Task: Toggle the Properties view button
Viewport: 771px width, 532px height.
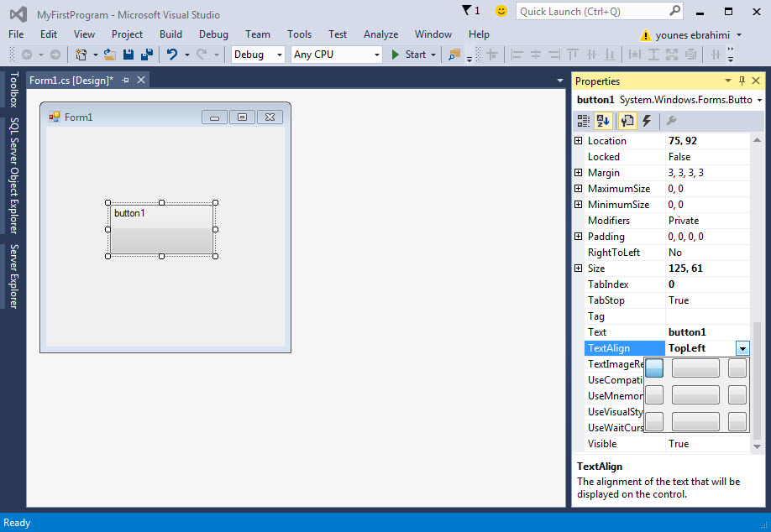Action: 627,121
